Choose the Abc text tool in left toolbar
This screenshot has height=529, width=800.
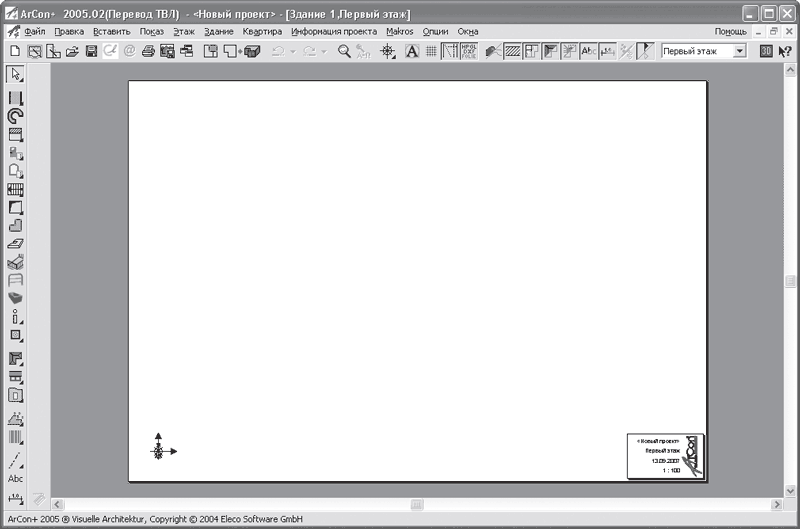click(x=15, y=479)
